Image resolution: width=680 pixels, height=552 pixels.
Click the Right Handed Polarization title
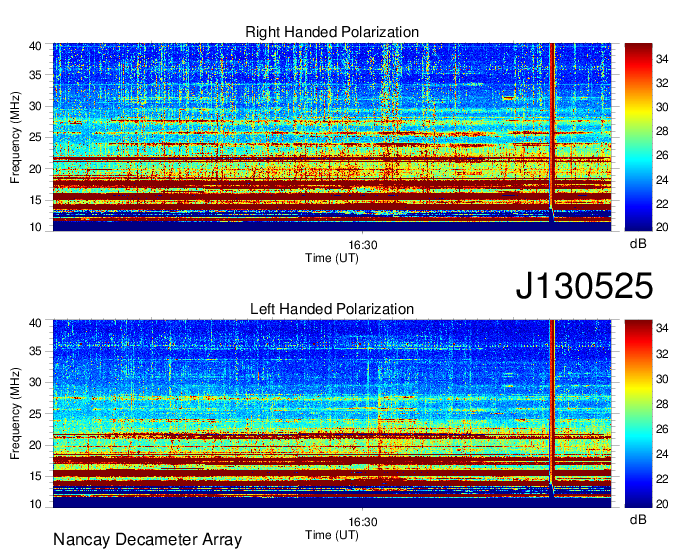[x=332, y=32]
